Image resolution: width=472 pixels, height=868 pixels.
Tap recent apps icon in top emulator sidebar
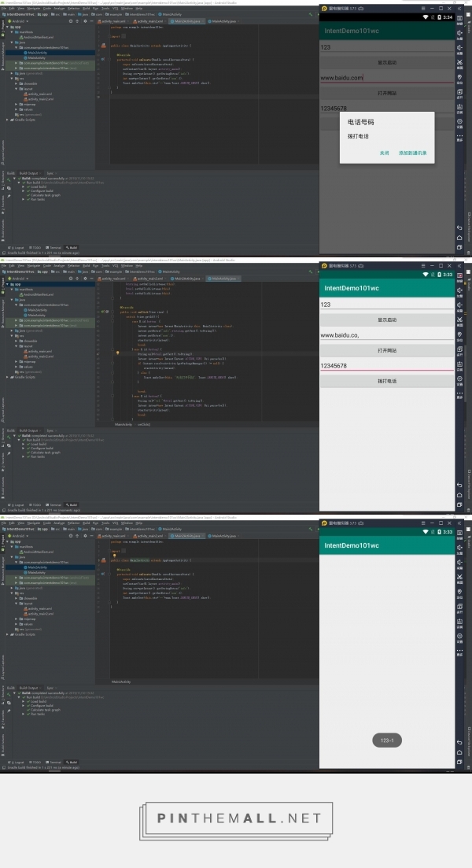point(459,247)
